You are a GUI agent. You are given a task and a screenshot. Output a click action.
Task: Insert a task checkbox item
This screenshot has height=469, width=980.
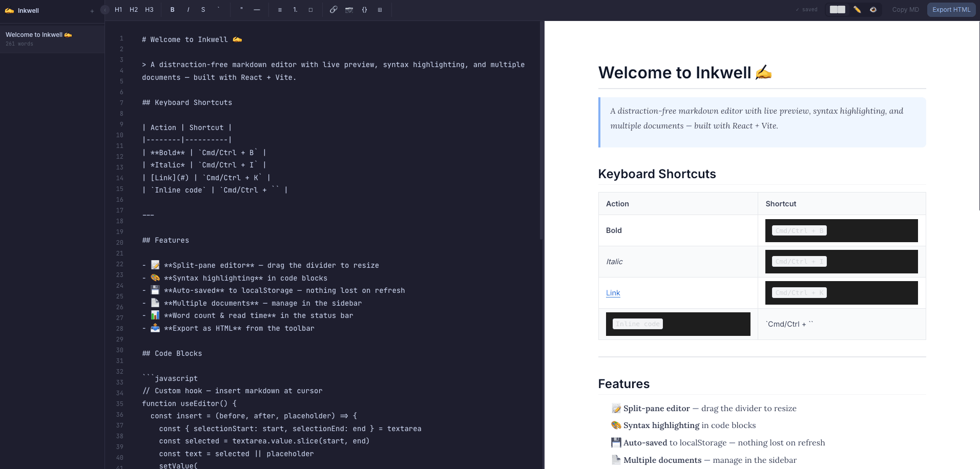pyautogui.click(x=310, y=10)
